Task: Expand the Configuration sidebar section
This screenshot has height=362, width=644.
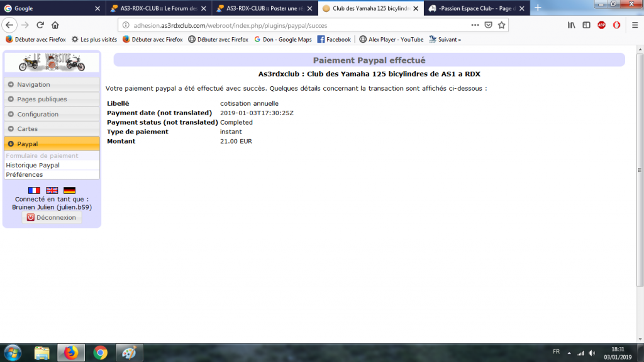Action: click(52, 114)
